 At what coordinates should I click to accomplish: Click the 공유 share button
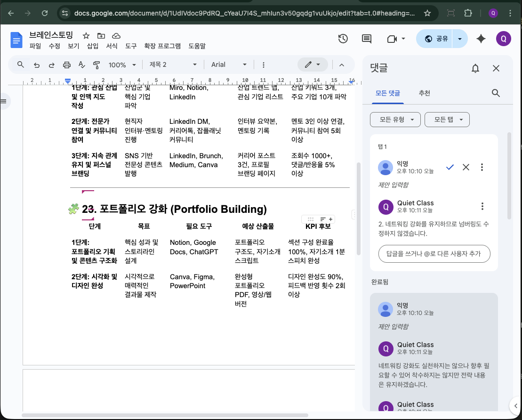click(x=436, y=39)
